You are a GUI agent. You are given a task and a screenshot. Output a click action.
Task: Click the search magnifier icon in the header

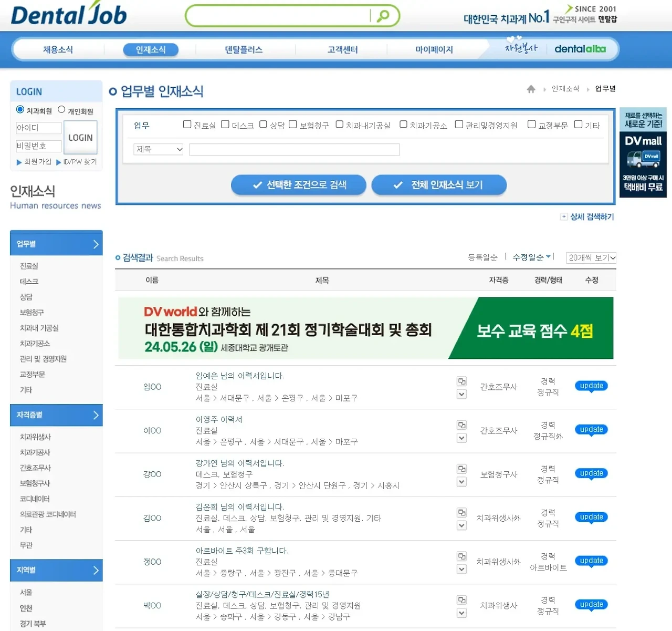click(x=383, y=15)
